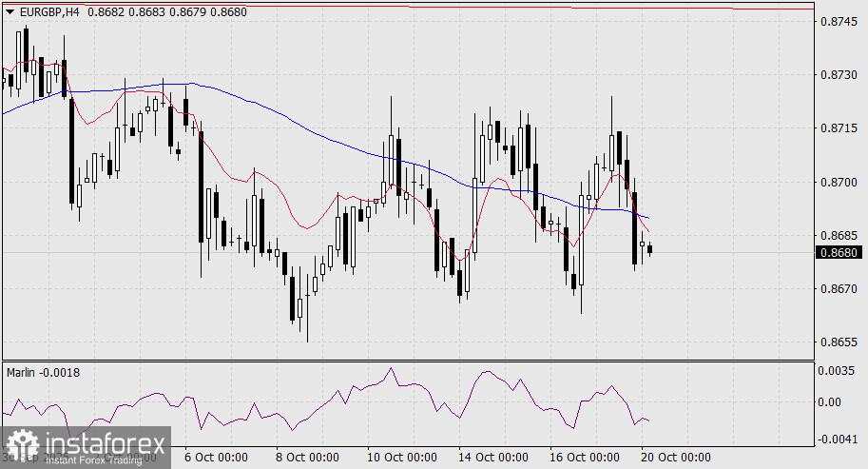Click the triangle arrow before EURGBP,H4
Screen dimensions: 868x469
tap(10, 11)
